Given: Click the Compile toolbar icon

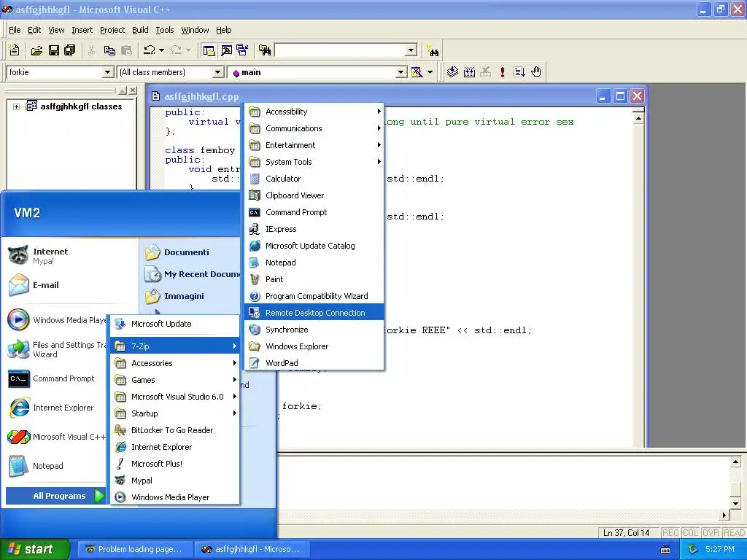Looking at the screenshot, I should [x=452, y=72].
